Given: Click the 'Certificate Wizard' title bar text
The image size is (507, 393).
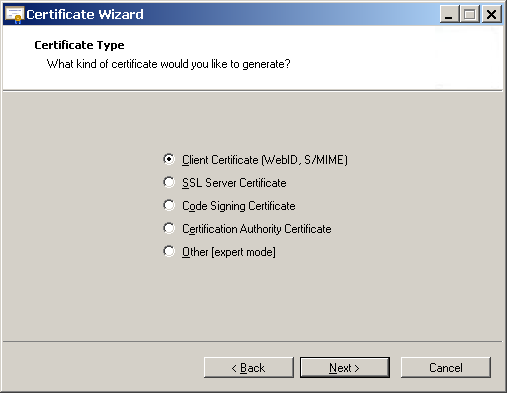Looking at the screenshot, I should coord(85,15).
